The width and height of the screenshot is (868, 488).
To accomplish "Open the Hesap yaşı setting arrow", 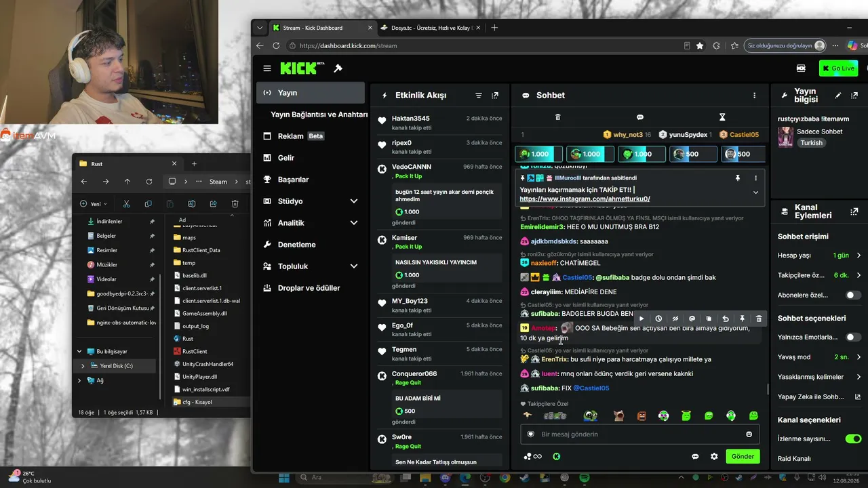I will 859,256.
